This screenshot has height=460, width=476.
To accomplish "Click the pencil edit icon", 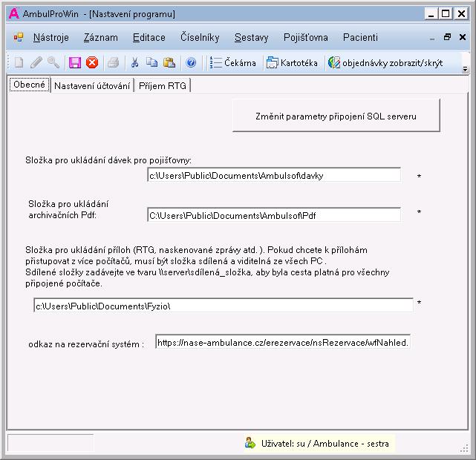I will coord(36,62).
